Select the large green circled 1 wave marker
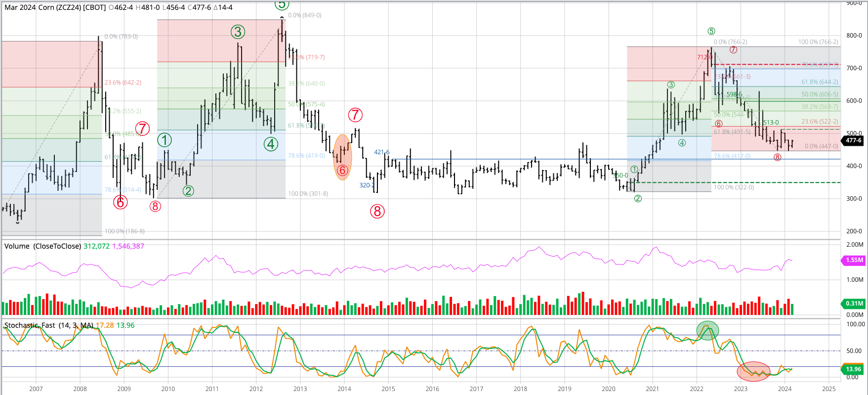Viewport: 868px width, 395px height. pos(165,140)
